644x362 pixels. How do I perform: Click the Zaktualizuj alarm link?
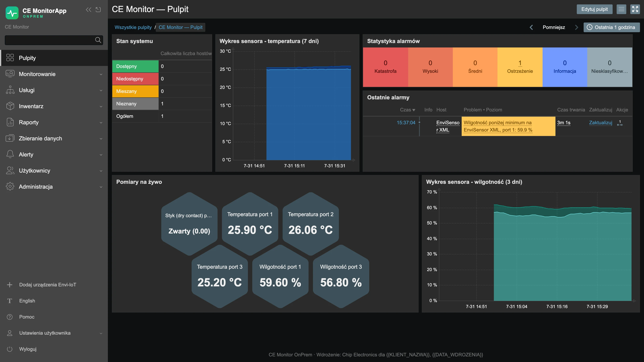point(601,123)
